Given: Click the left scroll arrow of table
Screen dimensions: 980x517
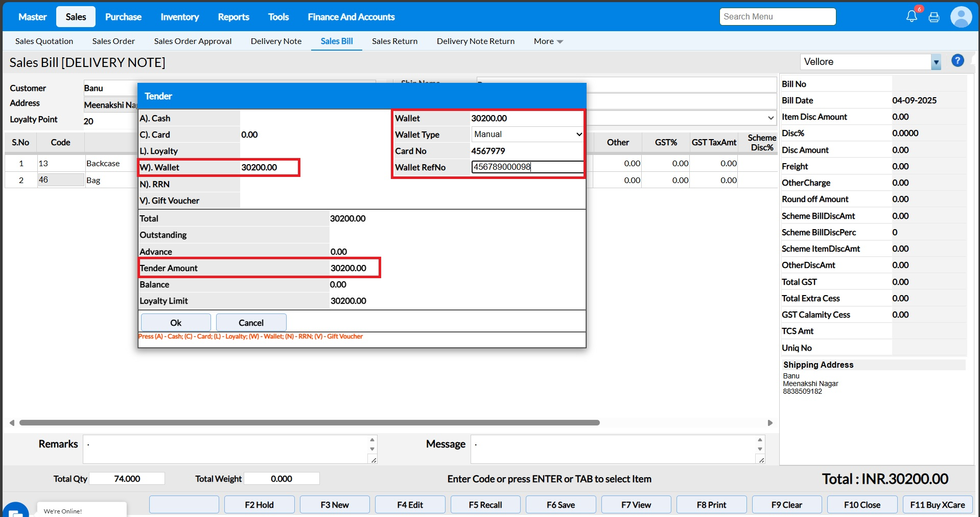Looking at the screenshot, I should pos(12,423).
